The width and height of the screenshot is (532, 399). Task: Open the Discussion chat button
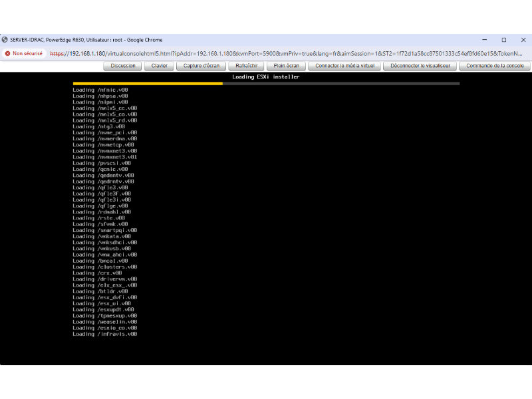coord(123,66)
